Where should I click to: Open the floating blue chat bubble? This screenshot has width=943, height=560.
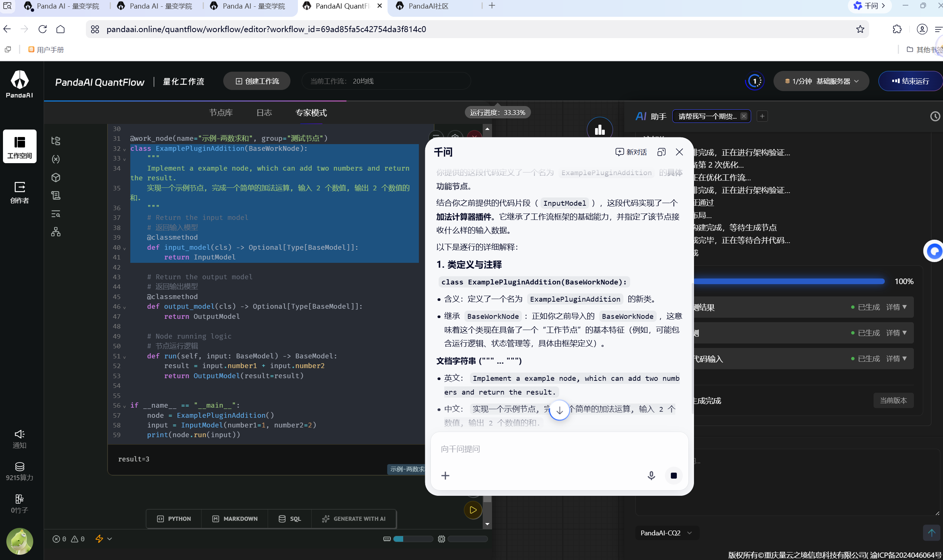point(934,251)
